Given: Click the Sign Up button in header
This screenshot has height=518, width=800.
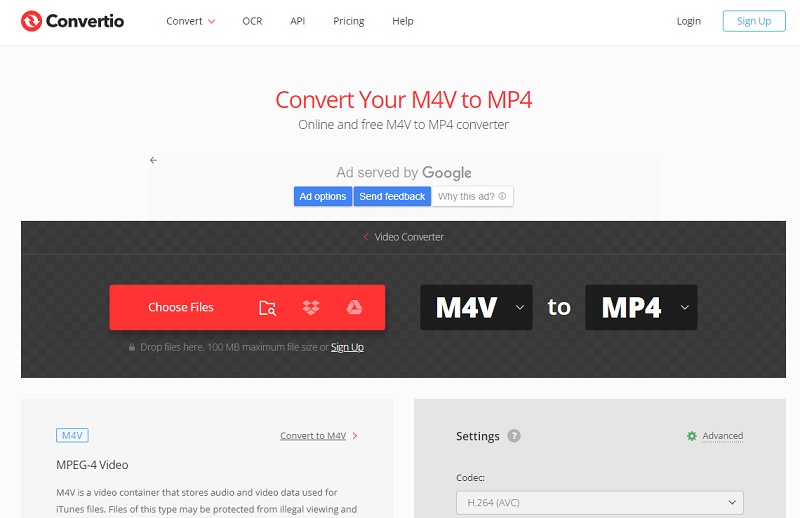Looking at the screenshot, I should point(754,21).
